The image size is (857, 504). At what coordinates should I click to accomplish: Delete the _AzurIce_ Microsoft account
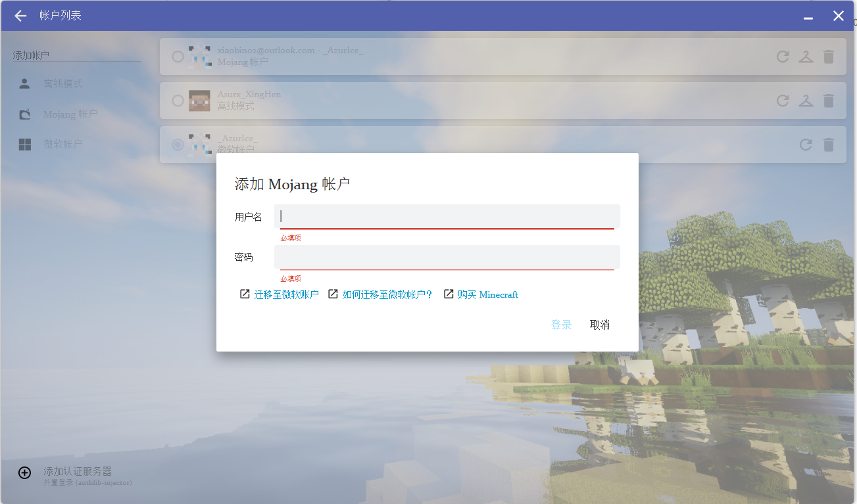(x=829, y=145)
